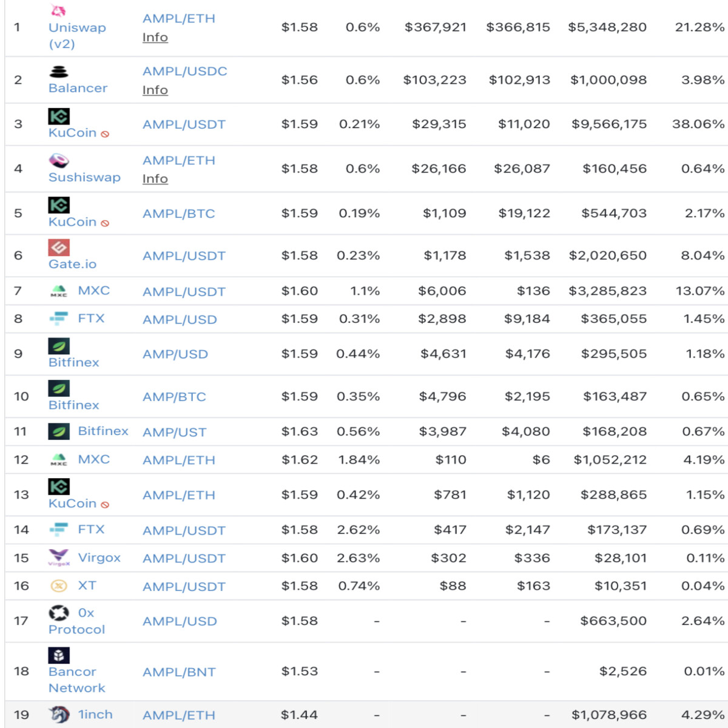Image resolution: width=728 pixels, height=728 pixels.
Task: Open the Bancor Network exchange link
Action: click(76, 679)
